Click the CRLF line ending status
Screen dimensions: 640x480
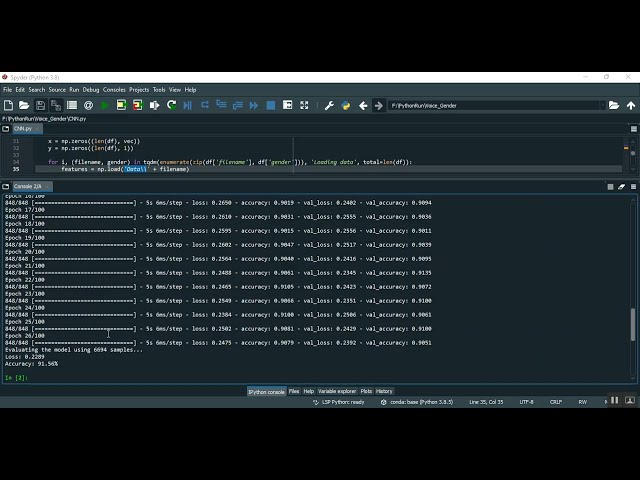[x=556, y=402]
